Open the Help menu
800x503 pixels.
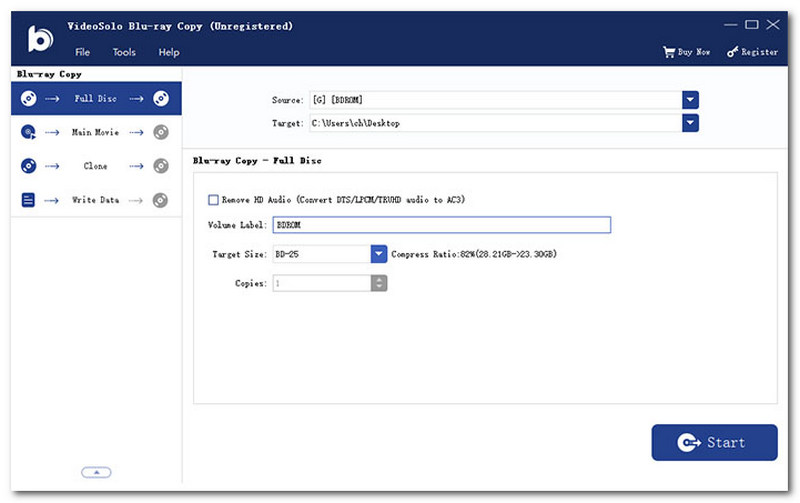(169, 52)
